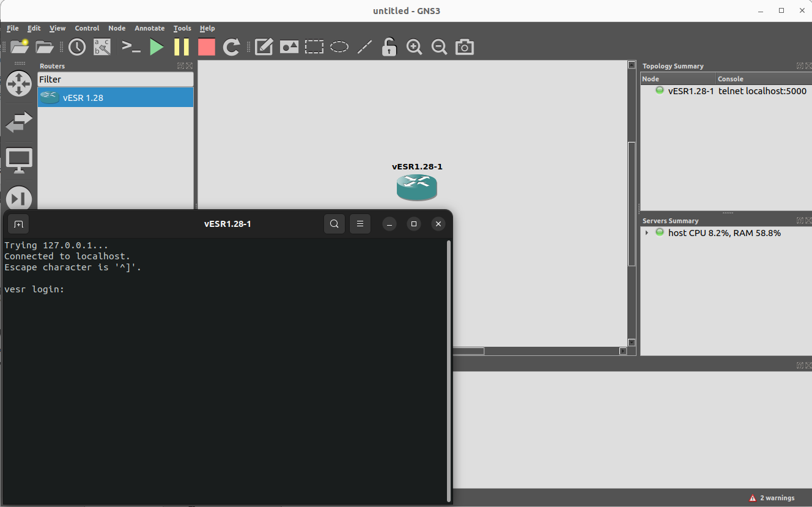812x507 pixels.
Task: Open the File menu
Action: [13, 28]
